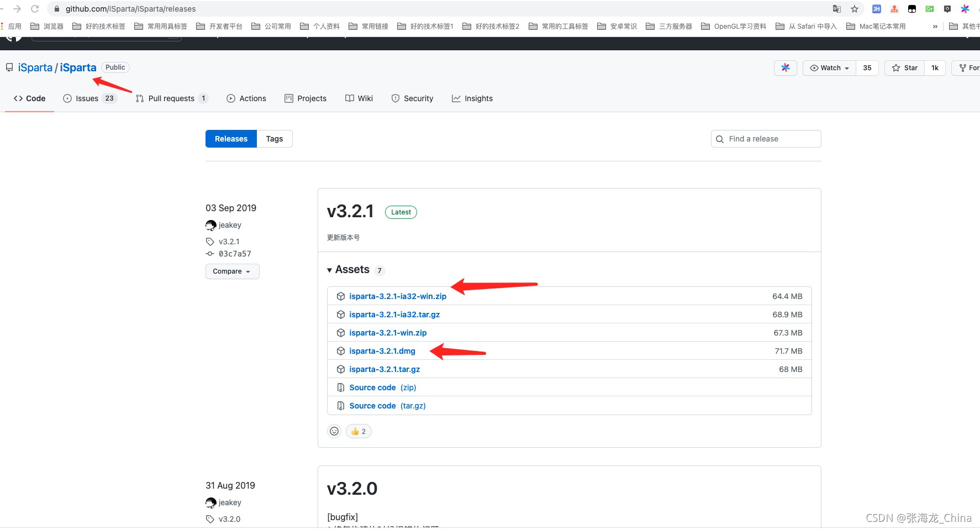Open the Issues tab
This screenshot has width=980, height=529.
[89, 98]
